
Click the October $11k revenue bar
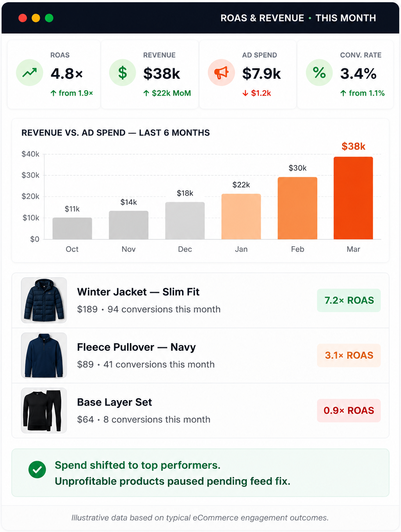click(72, 228)
